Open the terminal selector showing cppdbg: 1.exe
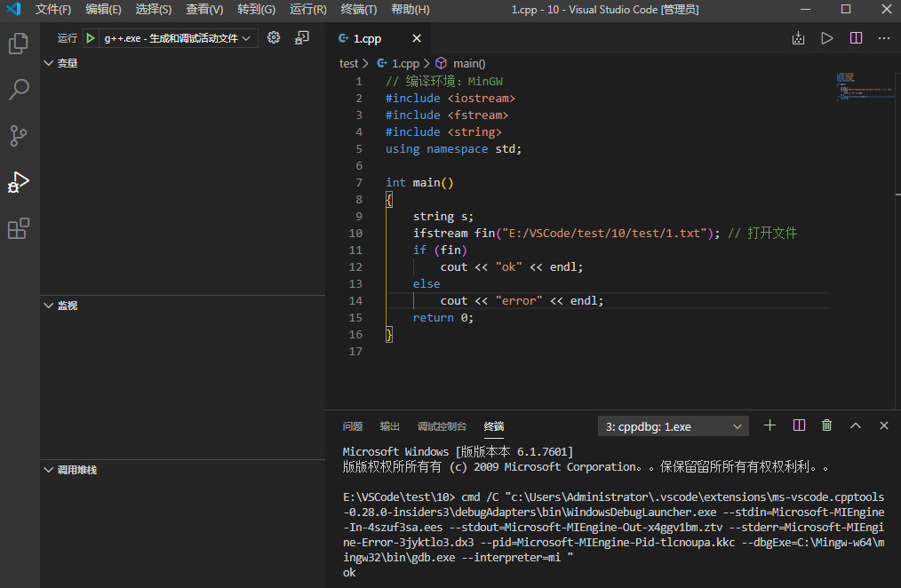901x588 pixels. 673,425
